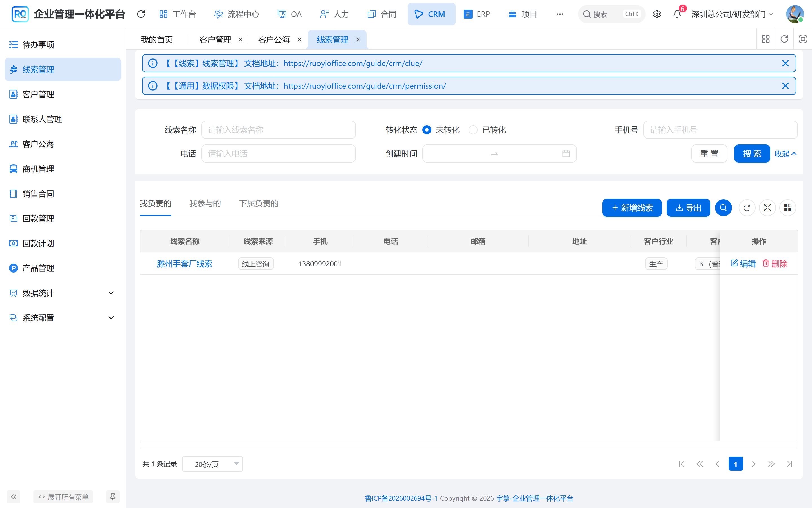Open 客户管理 in the sidebar
This screenshot has height=508, width=812.
63,95
